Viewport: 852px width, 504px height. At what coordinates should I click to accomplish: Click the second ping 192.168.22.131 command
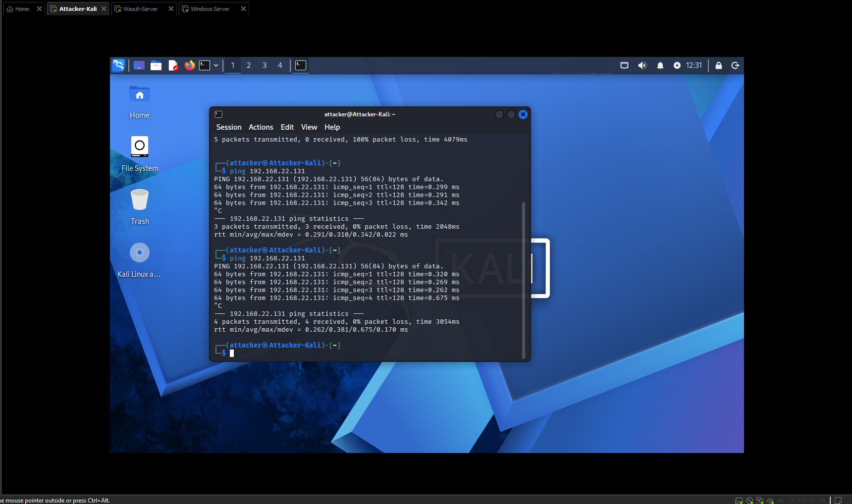click(267, 258)
